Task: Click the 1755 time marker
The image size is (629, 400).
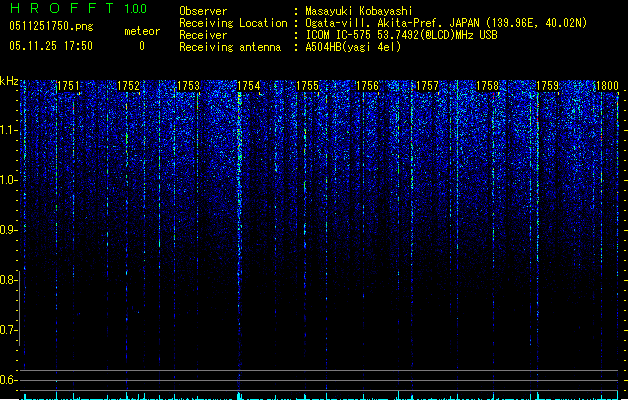Action: tap(308, 86)
